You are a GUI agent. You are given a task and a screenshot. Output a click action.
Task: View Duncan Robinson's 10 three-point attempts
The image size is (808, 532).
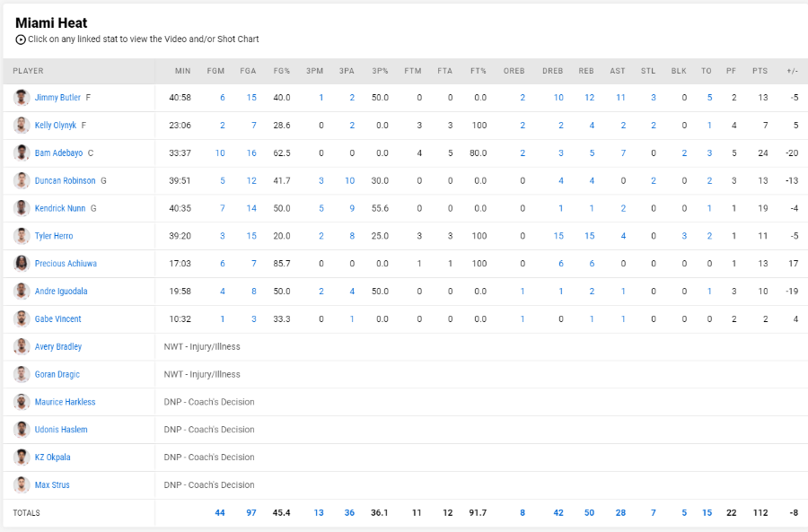(350, 180)
